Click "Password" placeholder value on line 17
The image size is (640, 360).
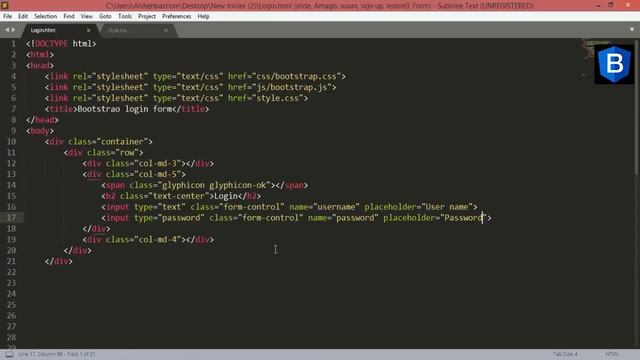point(463,218)
